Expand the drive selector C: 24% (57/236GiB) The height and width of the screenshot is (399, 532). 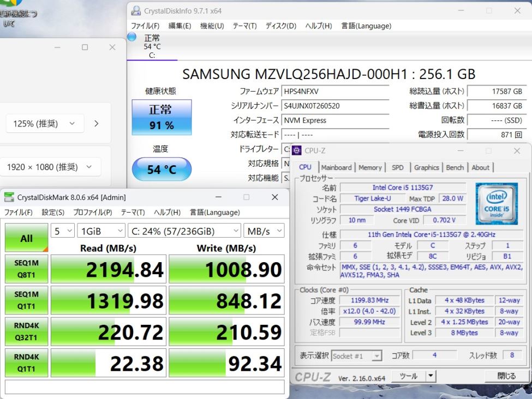click(184, 231)
